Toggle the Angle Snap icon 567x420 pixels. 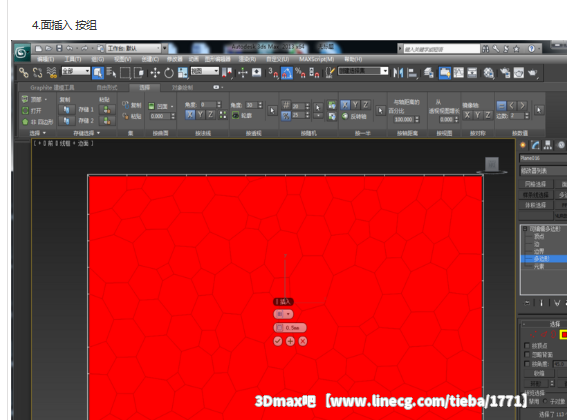(286, 73)
